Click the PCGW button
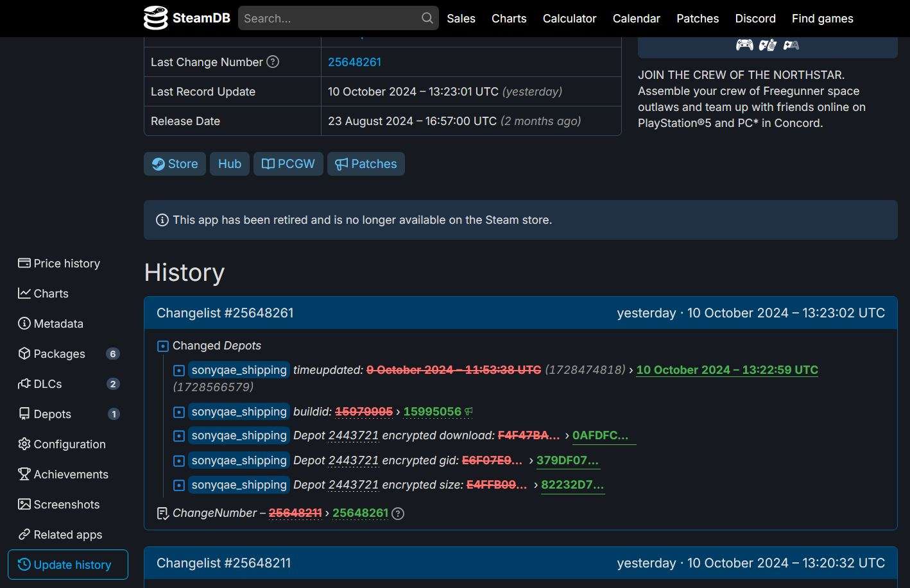The width and height of the screenshot is (910, 588). click(288, 164)
